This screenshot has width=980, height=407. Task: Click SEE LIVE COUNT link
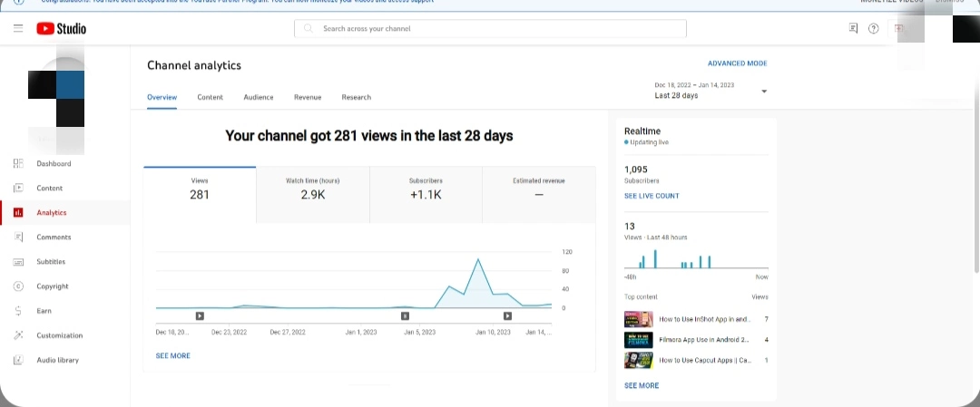click(652, 196)
